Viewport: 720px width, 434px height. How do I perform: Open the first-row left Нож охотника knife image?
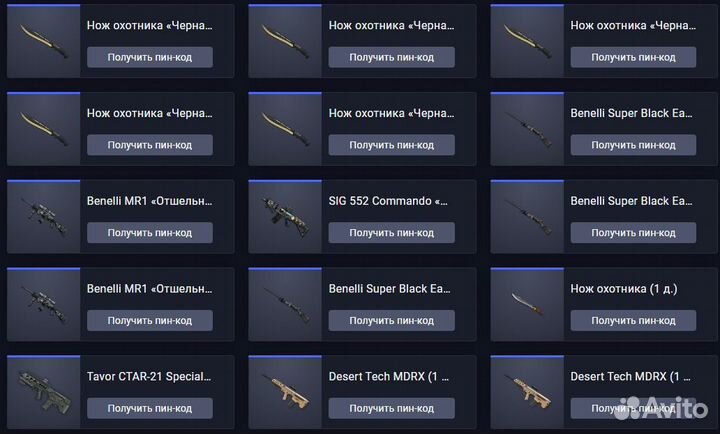pos(44,41)
